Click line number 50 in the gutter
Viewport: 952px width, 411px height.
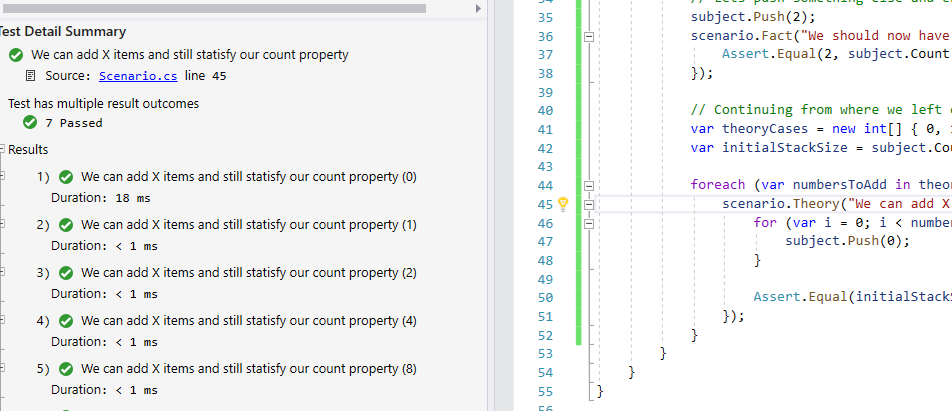tap(545, 297)
